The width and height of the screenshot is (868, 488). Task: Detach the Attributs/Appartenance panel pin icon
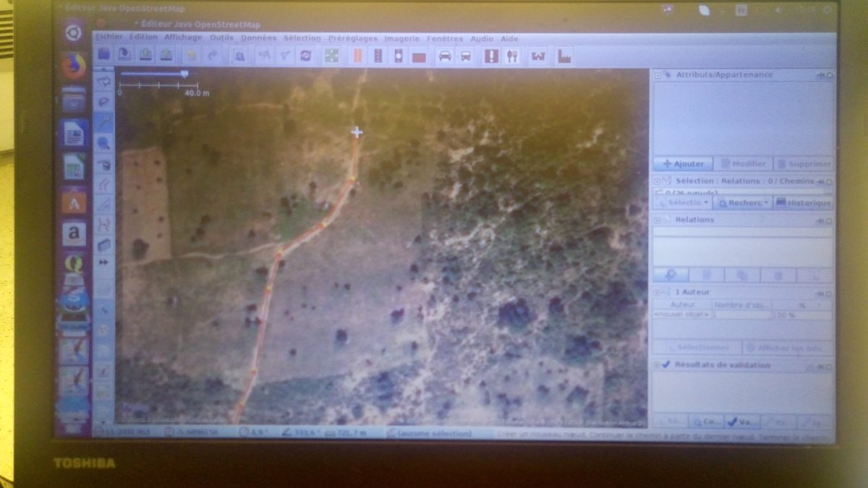[x=822, y=74]
